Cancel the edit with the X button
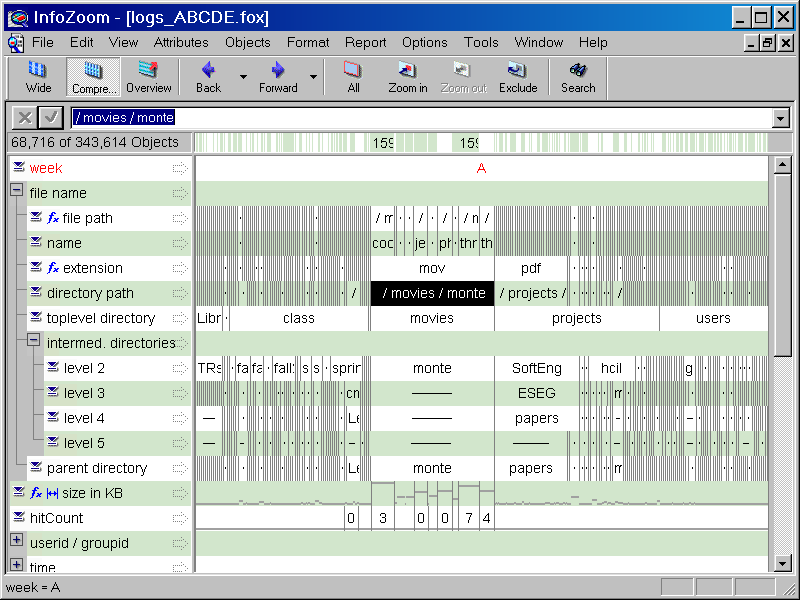The width and height of the screenshot is (800, 600). (x=24, y=118)
